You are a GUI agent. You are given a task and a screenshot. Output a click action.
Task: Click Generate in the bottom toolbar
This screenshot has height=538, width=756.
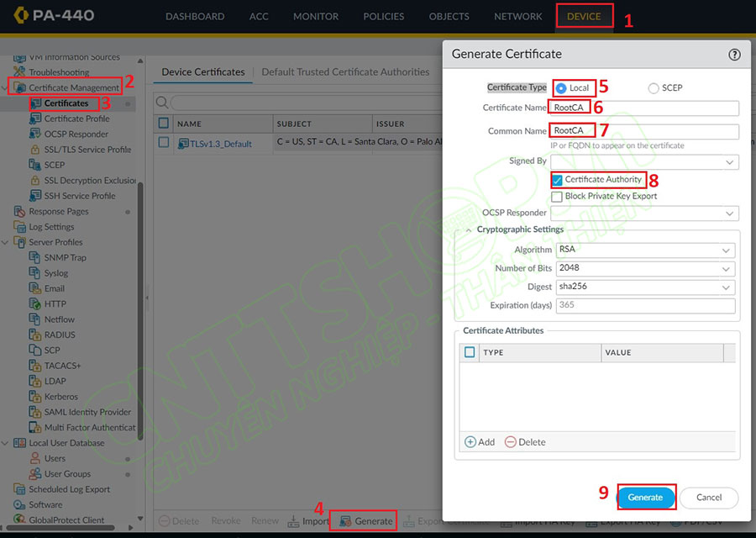pos(366,521)
